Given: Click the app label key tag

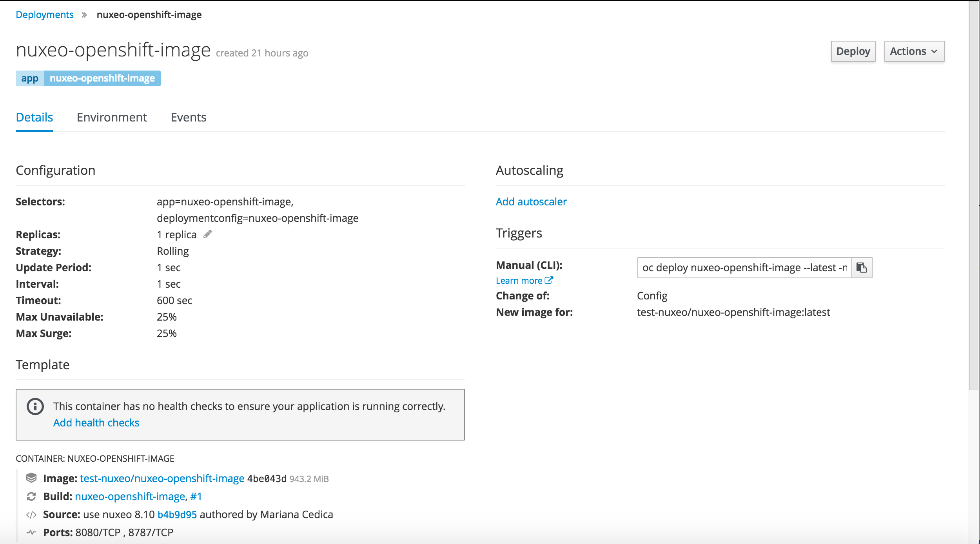Looking at the screenshot, I should click(x=30, y=78).
